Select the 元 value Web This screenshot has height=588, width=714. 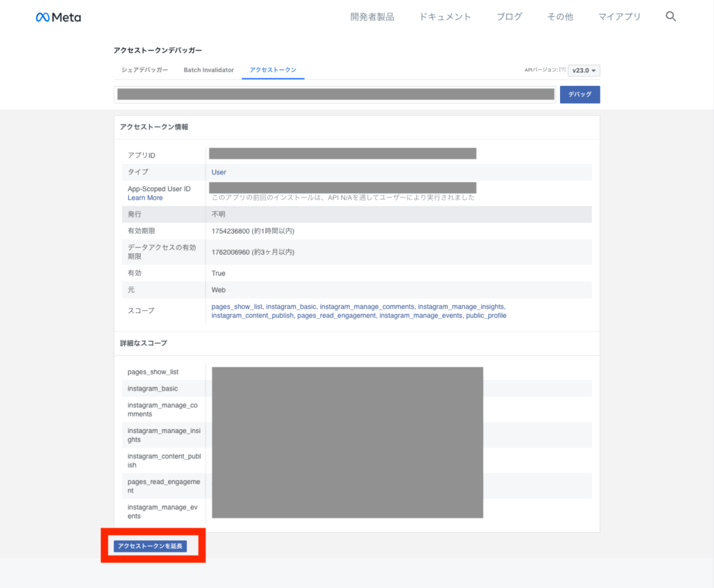(218, 289)
